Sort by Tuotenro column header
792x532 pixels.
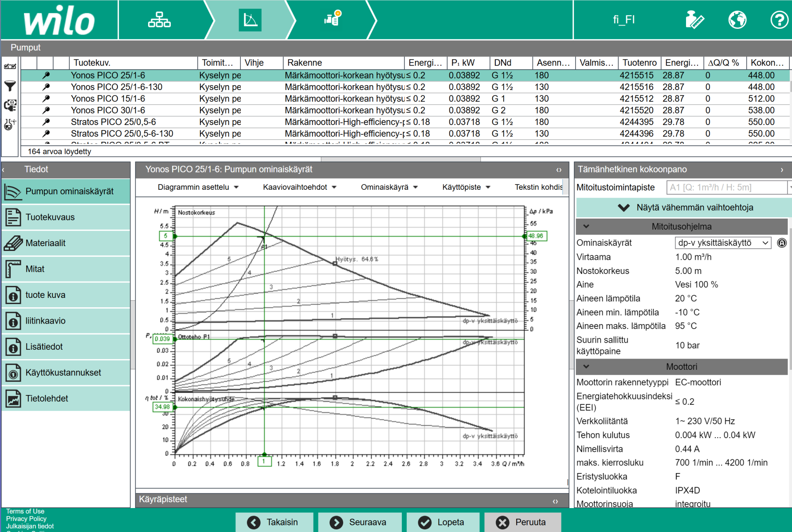pos(639,63)
